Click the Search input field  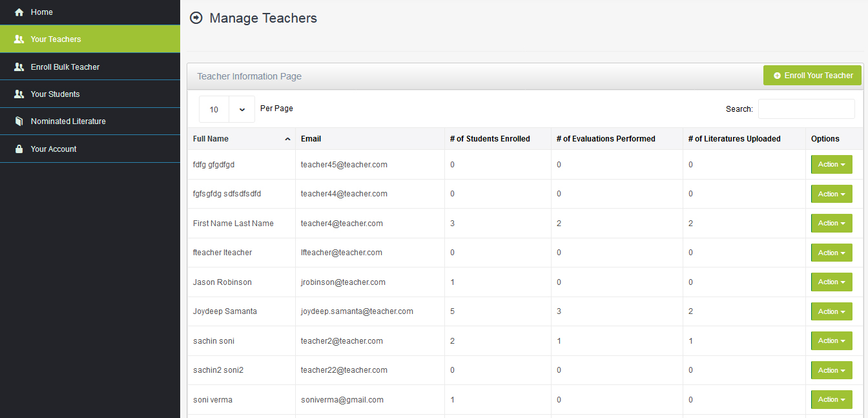[x=806, y=109]
